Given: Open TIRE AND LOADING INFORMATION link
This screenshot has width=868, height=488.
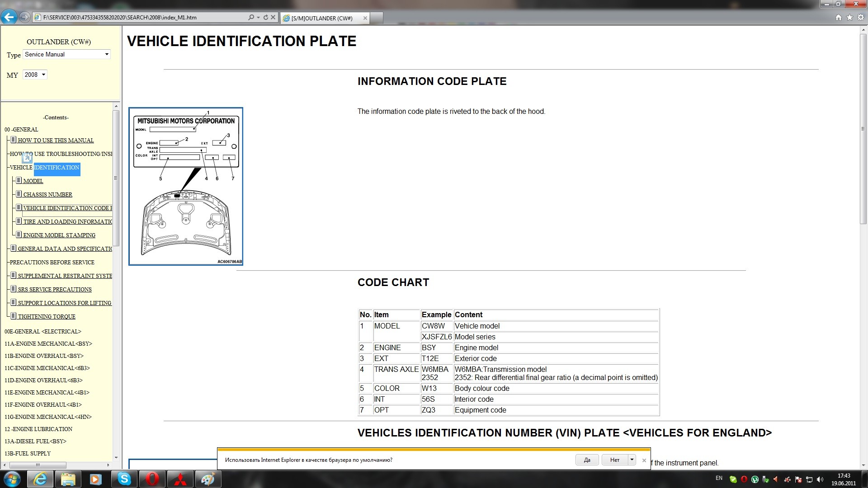Looking at the screenshot, I should click(x=67, y=222).
